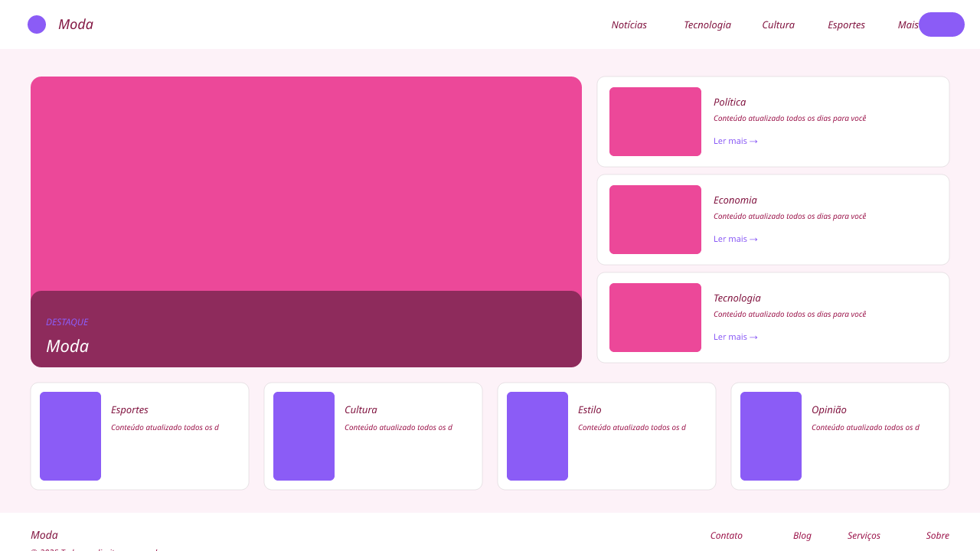Click the purple circle logo icon
This screenshot has width=980, height=551.
37,24
